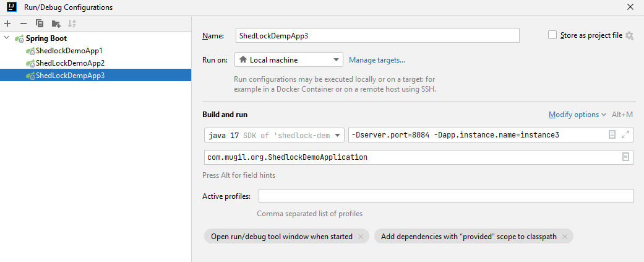The width and height of the screenshot is (644, 262).
Task: Click the move into new folder icon
Action: pyautogui.click(x=56, y=24)
